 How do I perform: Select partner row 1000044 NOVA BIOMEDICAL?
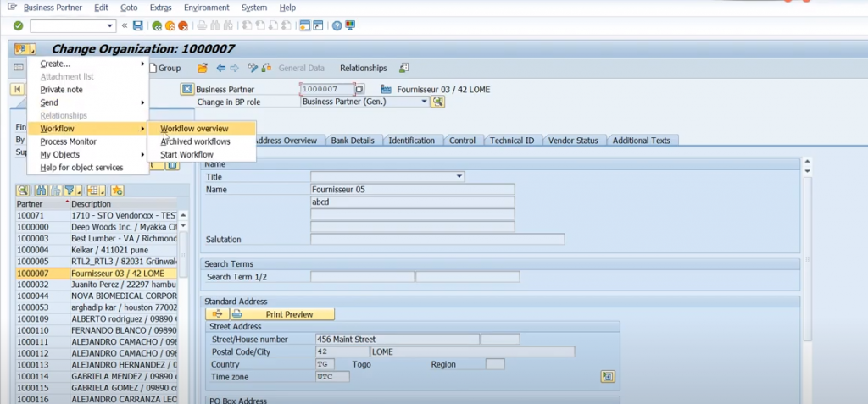coord(97,296)
